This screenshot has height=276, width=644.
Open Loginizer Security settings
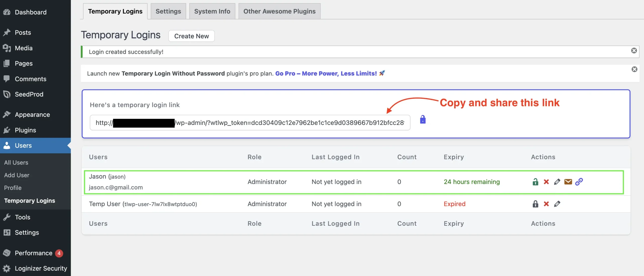(x=41, y=268)
